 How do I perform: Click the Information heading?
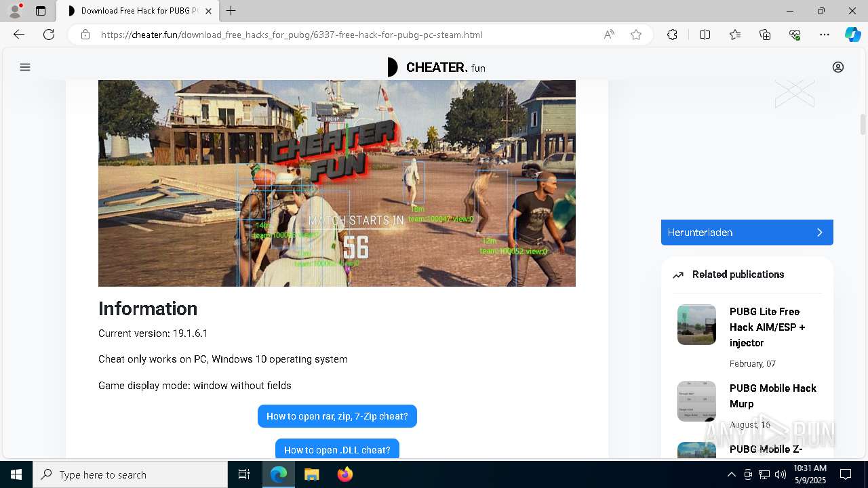tap(148, 308)
